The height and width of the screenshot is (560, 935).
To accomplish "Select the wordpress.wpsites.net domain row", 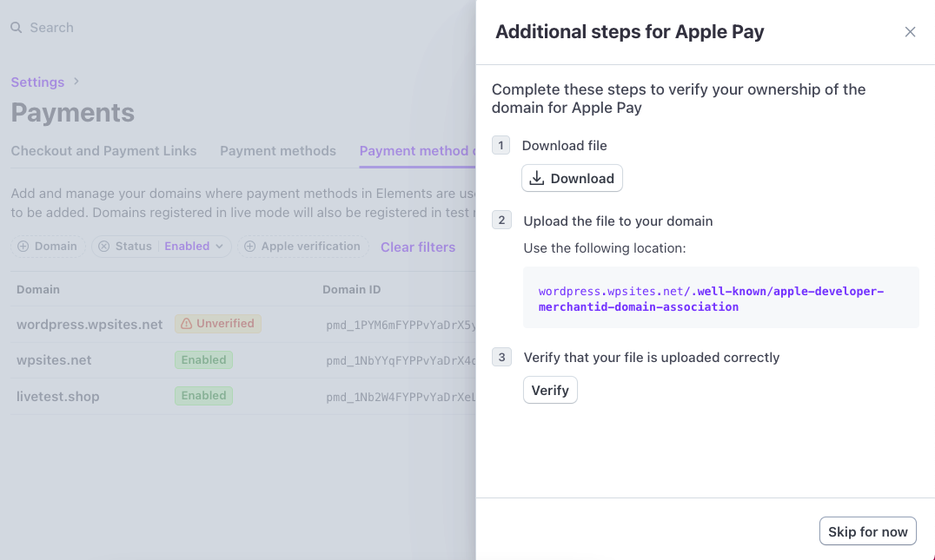I will click(x=90, y=325).
